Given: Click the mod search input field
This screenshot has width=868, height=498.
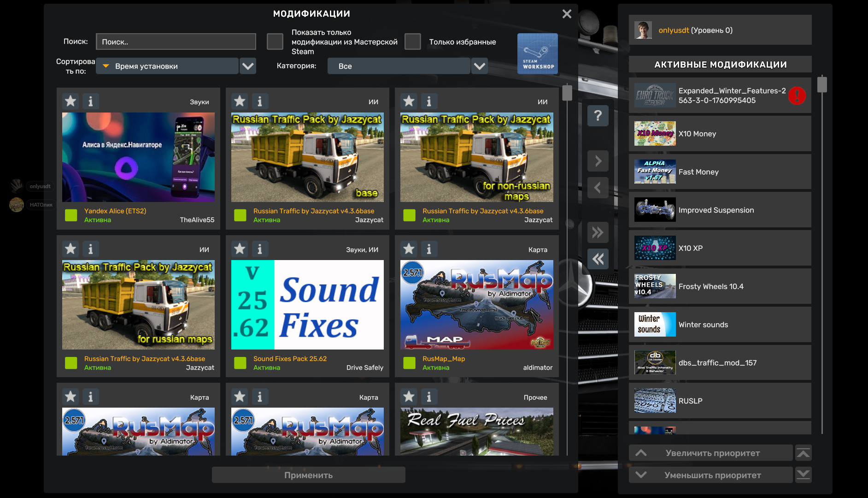Looking at the screenshot, I should pos(176,41).
